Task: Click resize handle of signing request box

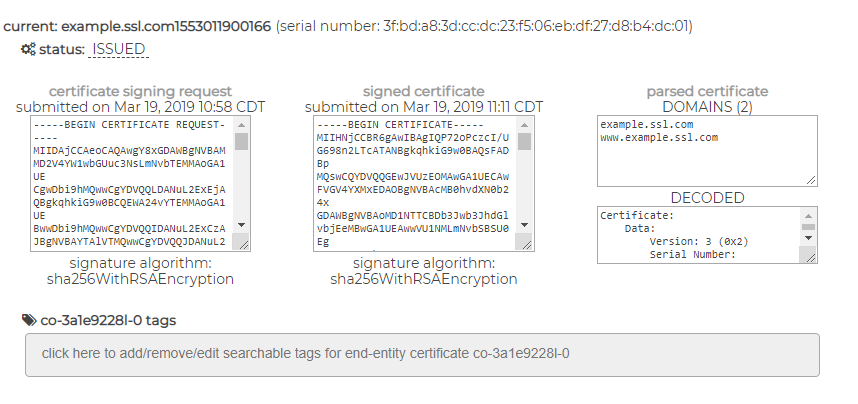Action: point(244,244)
